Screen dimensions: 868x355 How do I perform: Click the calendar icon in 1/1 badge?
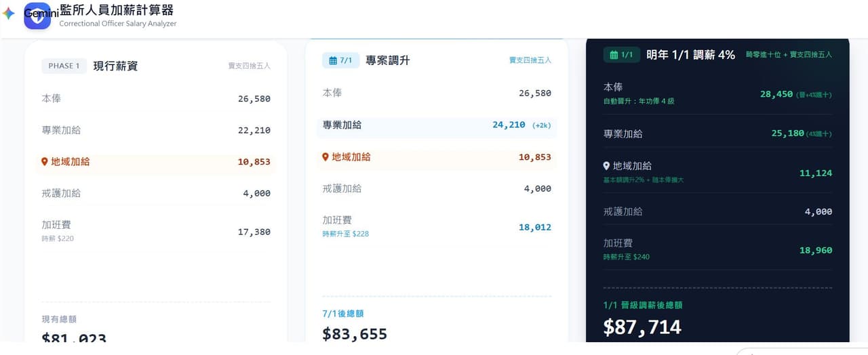pyautogui.click(x=614, y=55)
